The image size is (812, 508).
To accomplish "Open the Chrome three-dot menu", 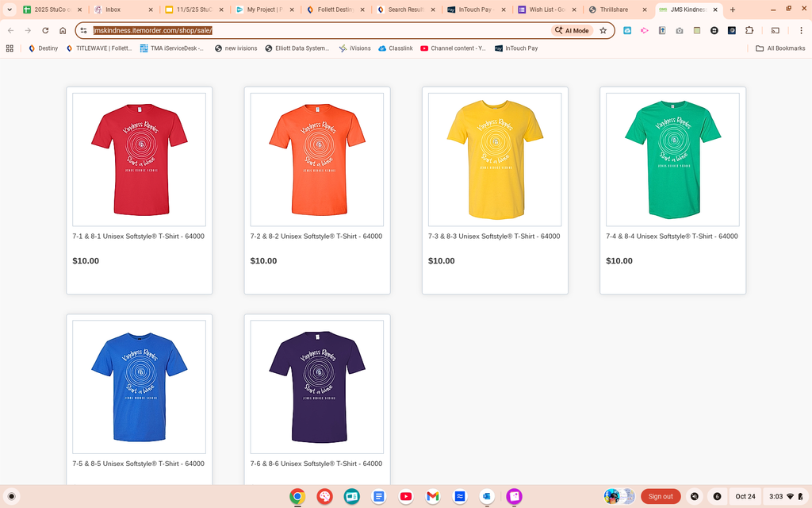I will tap(802, 30).
